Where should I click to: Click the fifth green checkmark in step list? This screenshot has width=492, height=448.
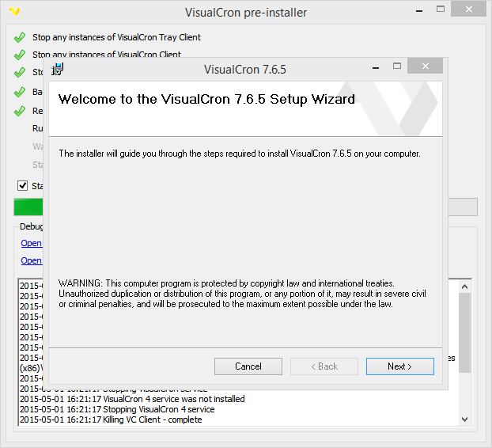tap(20, 111)
